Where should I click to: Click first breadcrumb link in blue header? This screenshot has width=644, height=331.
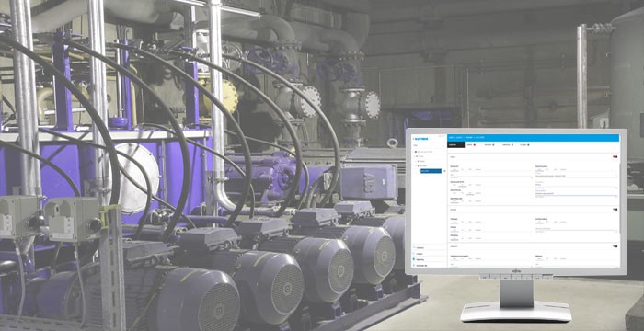(x=451, y=138)
